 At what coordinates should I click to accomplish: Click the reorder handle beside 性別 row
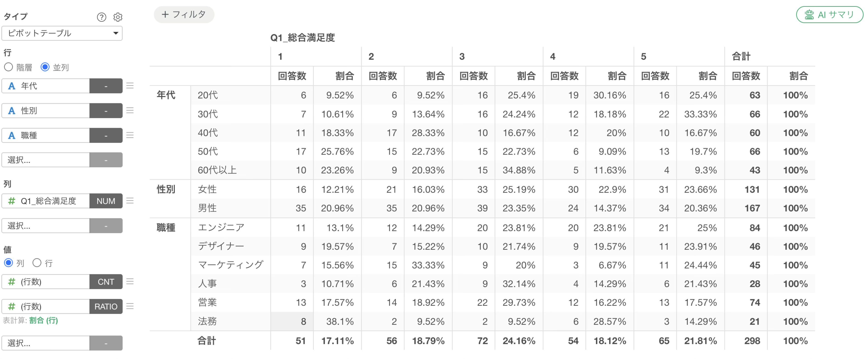click(x=130, y=110)
